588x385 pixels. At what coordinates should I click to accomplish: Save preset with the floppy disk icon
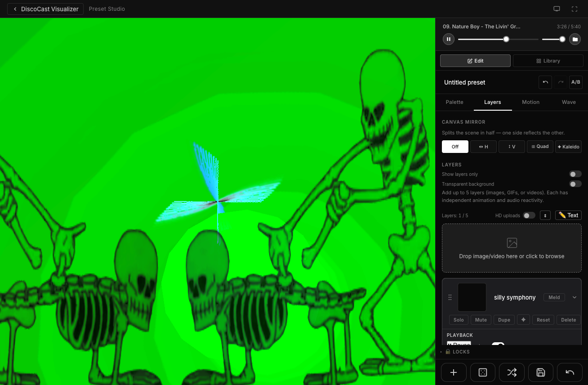click(541, 372)
